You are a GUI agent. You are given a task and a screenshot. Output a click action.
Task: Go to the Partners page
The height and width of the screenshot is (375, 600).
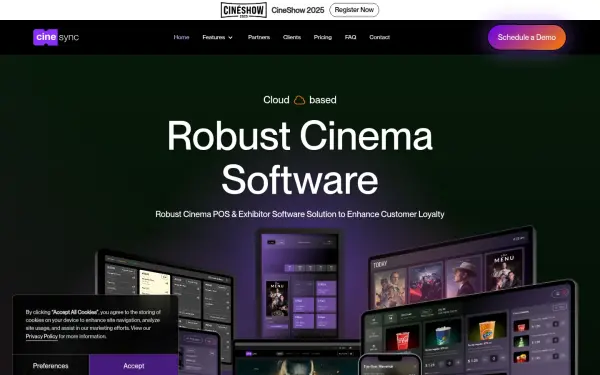pyautogui.click(x=259, y=37)
